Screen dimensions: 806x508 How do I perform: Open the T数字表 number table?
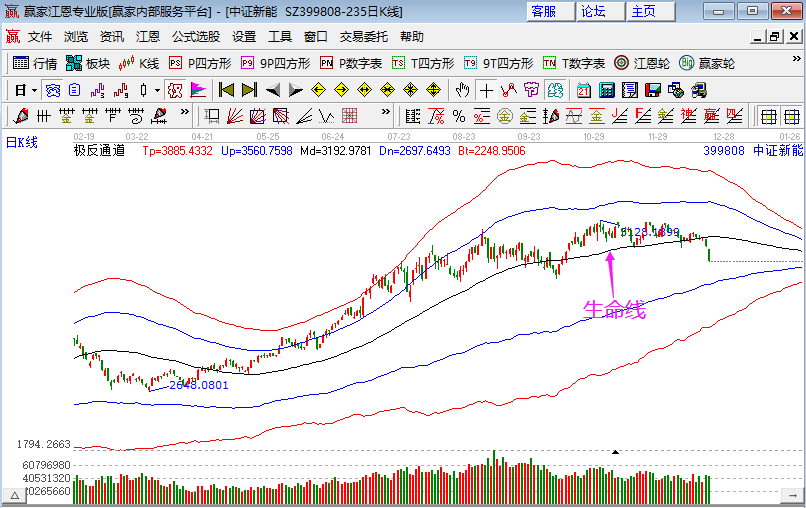574,63
